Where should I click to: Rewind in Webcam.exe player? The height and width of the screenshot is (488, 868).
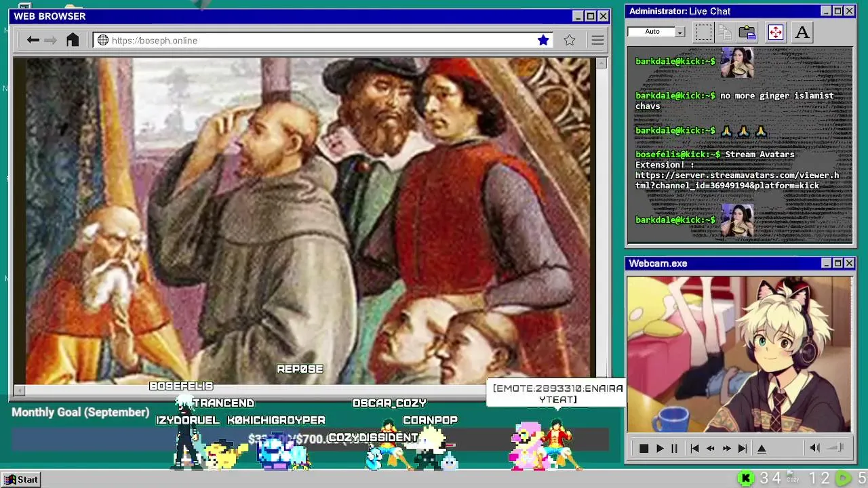tap(711, 448)
